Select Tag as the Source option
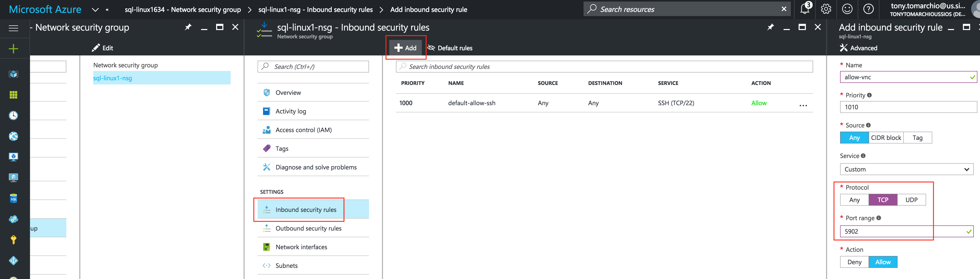This screenshot has height=279, width=980. pos(918,138)
